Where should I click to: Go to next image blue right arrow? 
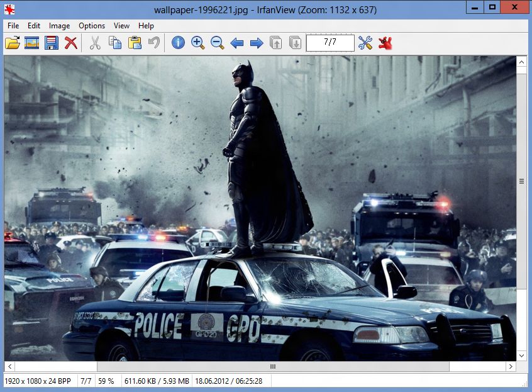click(257, 43)
